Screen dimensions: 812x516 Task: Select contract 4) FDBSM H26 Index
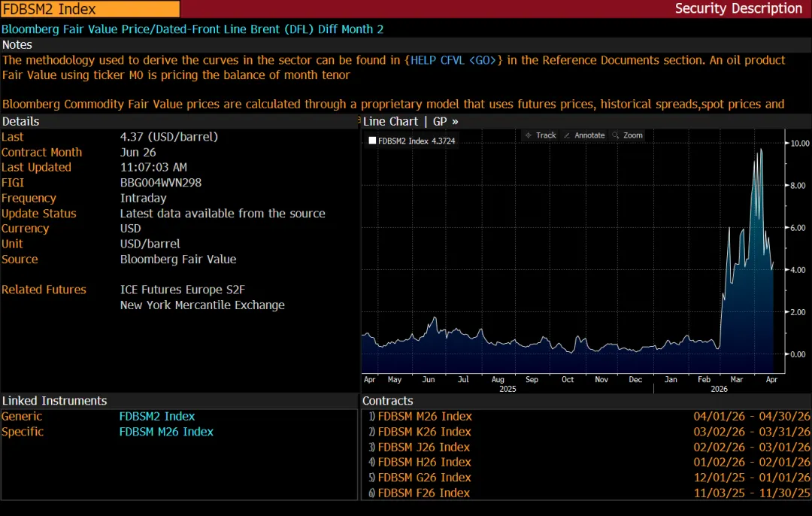[x=420, y=462]
